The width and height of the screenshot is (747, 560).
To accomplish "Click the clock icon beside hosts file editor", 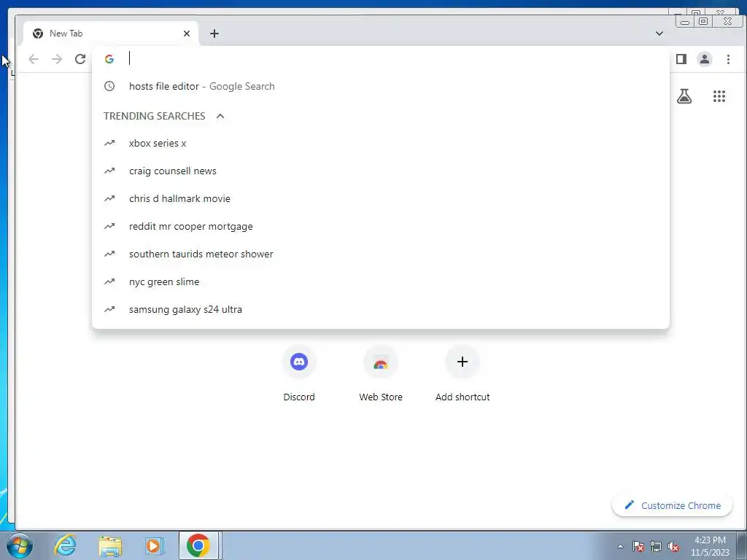I will pos(109,86).
